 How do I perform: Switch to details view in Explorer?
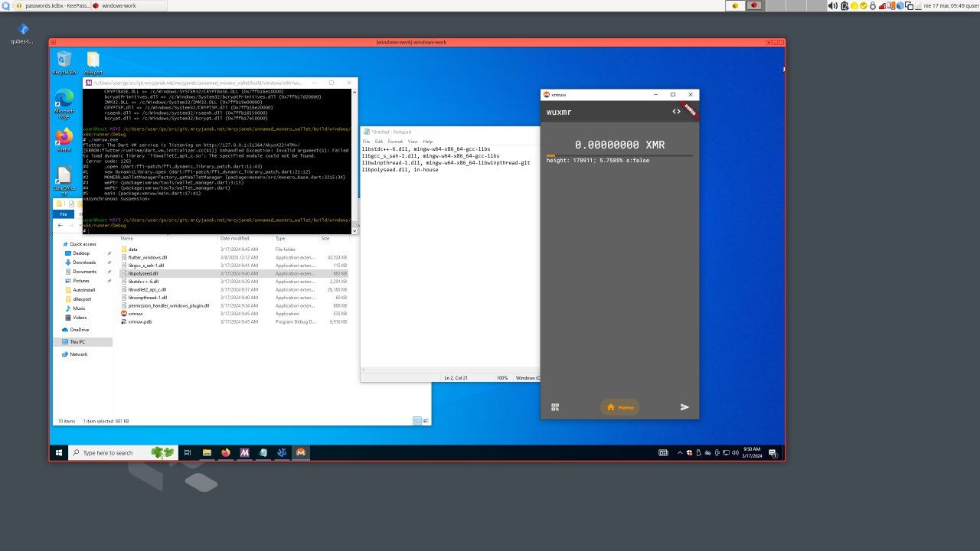pos(416,421)
